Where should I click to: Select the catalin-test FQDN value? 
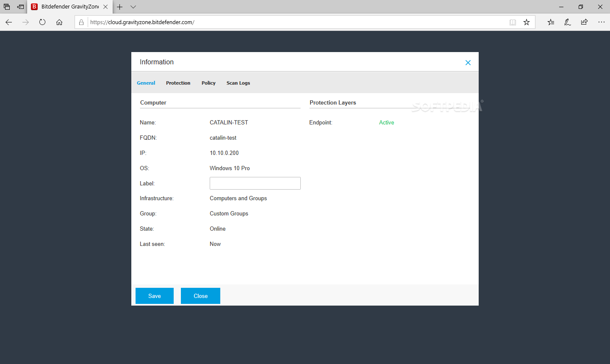pos(223,138)
